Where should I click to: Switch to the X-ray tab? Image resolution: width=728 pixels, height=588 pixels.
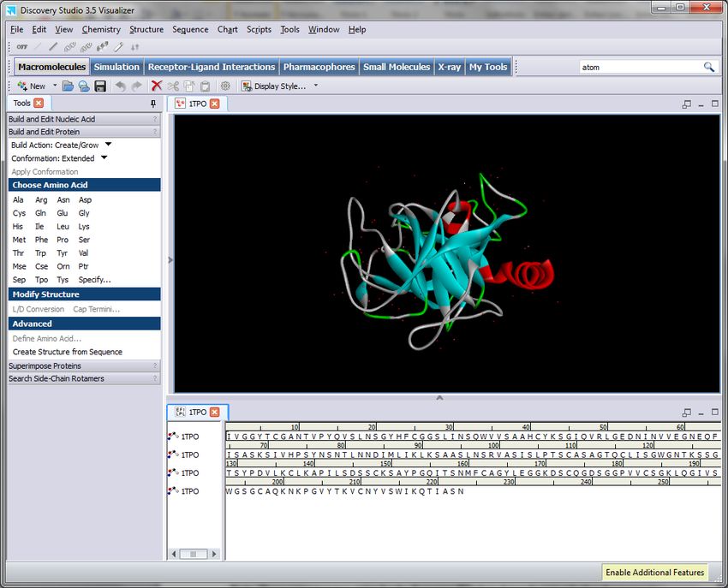point(449,67)
